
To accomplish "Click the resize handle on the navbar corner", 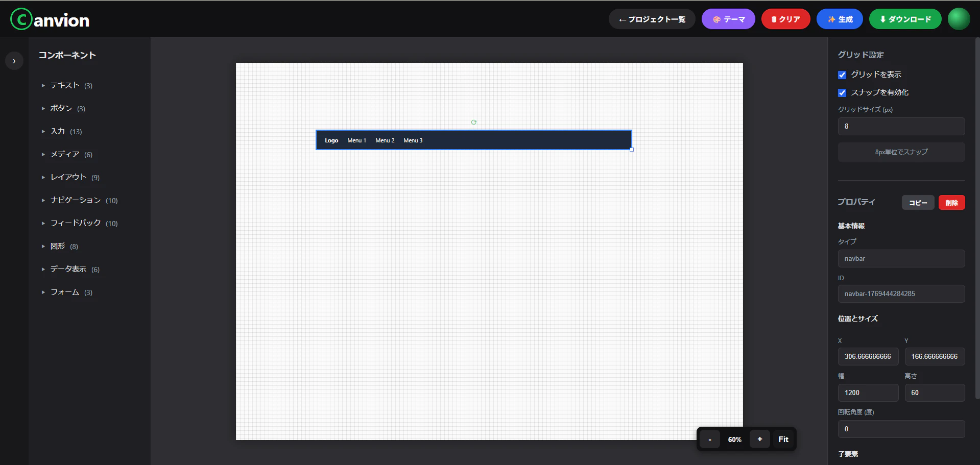I will [x=632, y=150].
